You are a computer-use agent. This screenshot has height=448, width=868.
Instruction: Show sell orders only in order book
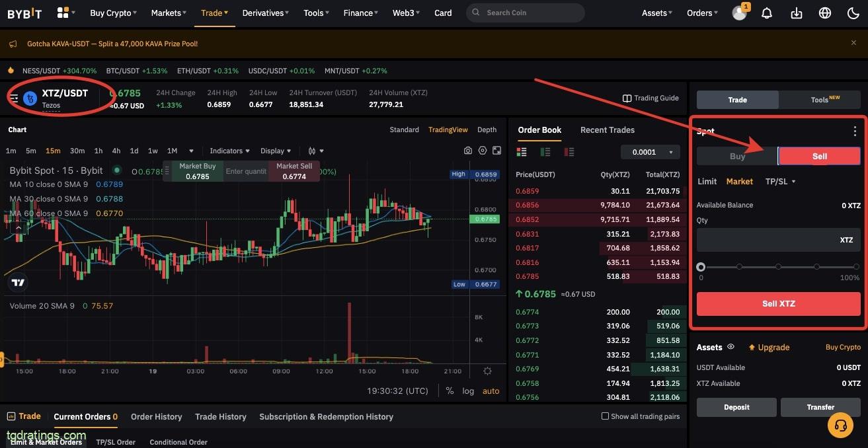coord(569,152)
